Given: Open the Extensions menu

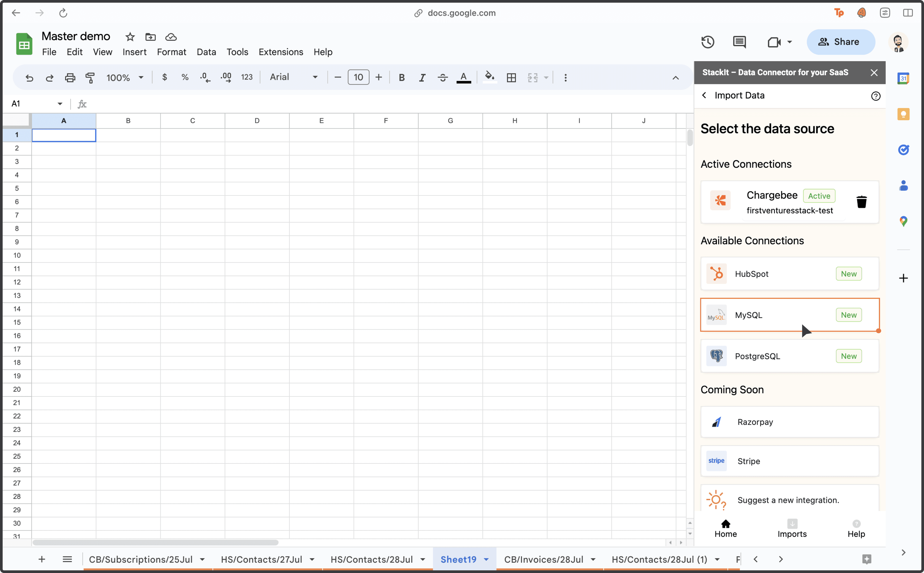Looking at the screenshot, I should (281, 52).
